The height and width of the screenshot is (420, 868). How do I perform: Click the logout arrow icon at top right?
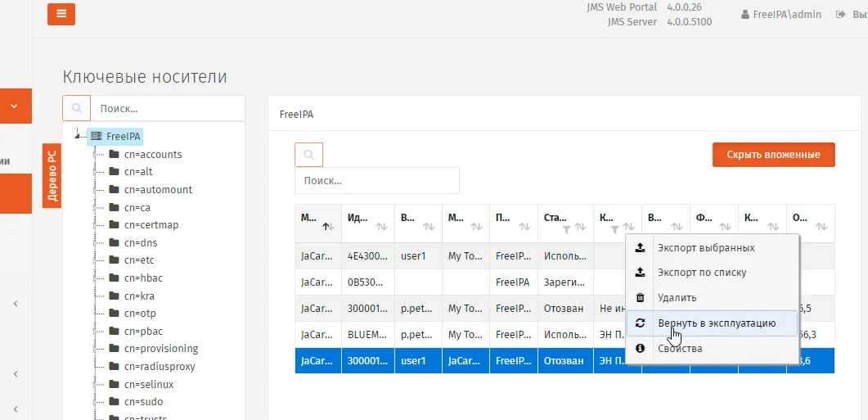(x=841, y=15)
